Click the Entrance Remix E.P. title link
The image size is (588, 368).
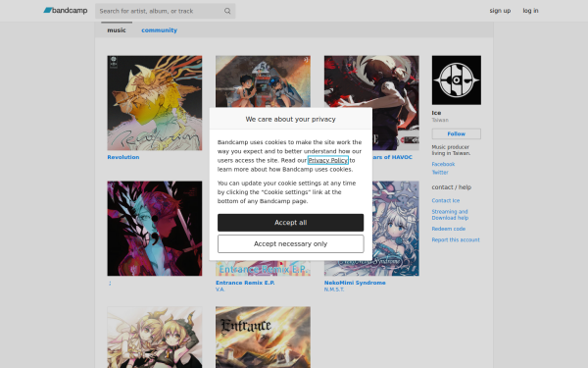245,283
